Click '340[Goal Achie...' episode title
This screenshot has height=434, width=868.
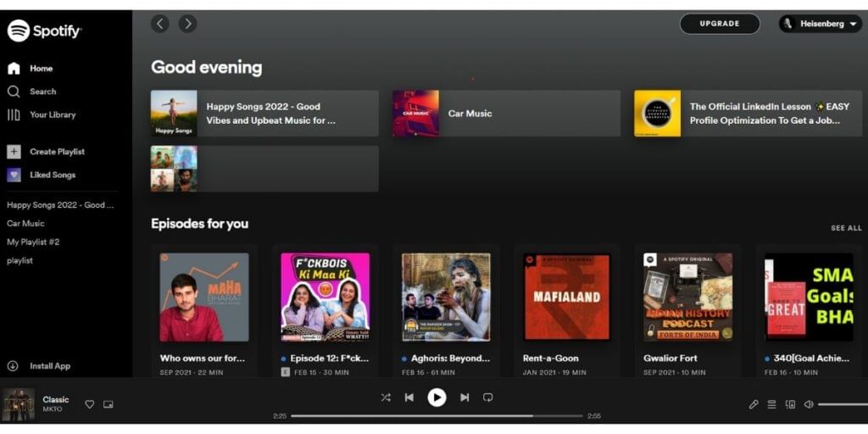point(811,359)
